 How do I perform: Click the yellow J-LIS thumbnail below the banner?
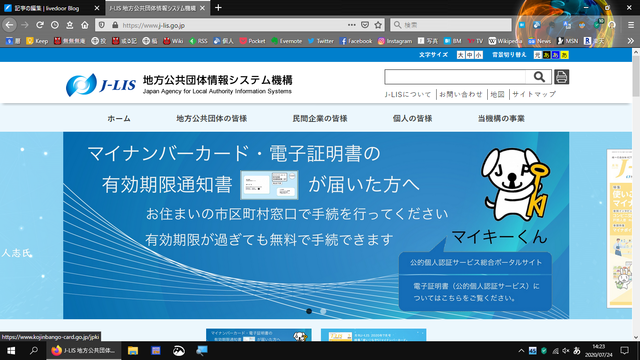click(x=373, y=335)
